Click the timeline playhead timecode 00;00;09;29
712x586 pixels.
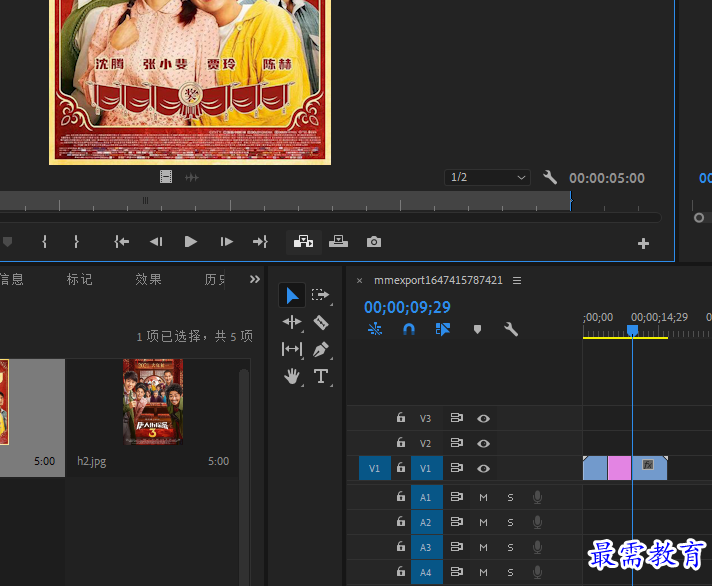tap(407, 307)
